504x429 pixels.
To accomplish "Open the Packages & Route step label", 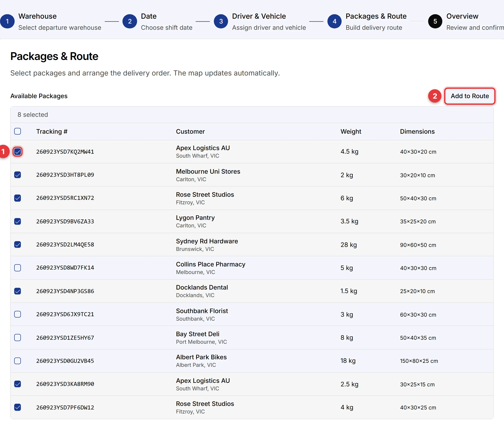I will pos(376,16).
